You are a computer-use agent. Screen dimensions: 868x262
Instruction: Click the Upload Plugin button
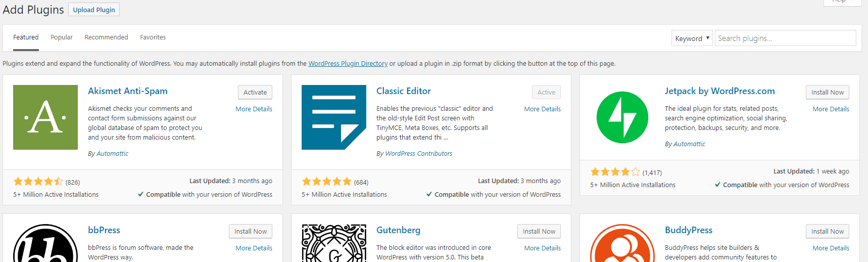click(x=94, y=10)
